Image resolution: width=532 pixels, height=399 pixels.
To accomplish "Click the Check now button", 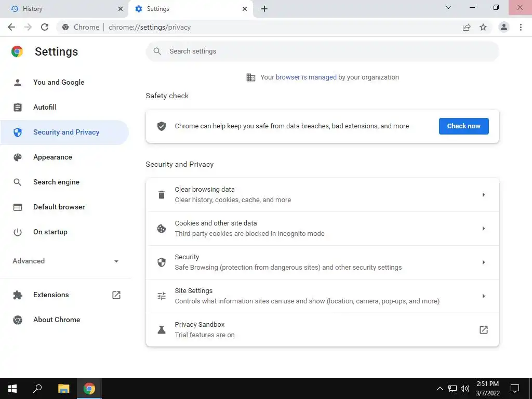I will [x=463, y=126].
